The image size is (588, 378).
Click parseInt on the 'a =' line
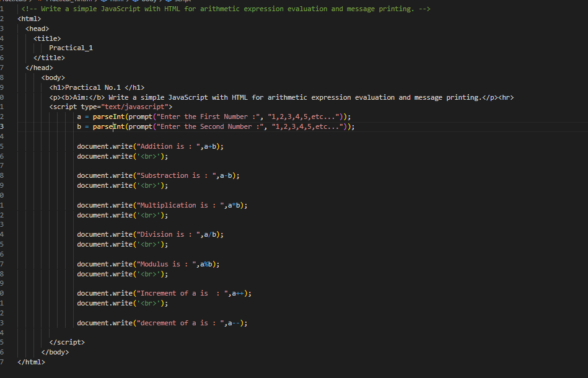[x=109, y=116]
